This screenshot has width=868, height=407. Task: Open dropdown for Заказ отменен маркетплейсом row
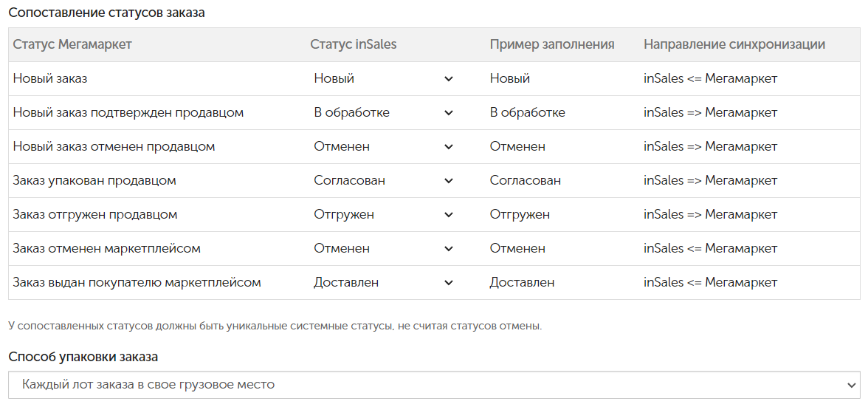pos(383,249)
